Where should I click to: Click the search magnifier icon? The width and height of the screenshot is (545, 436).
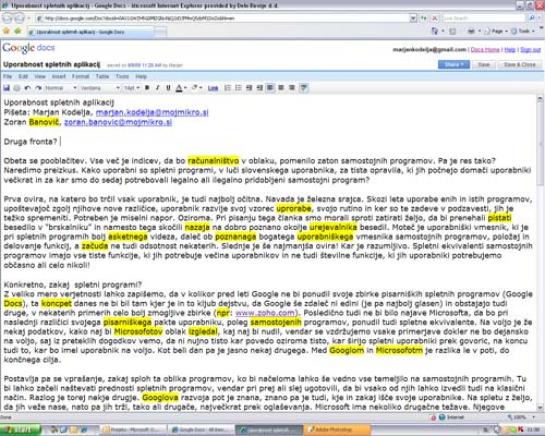click(x=532, y=18)
